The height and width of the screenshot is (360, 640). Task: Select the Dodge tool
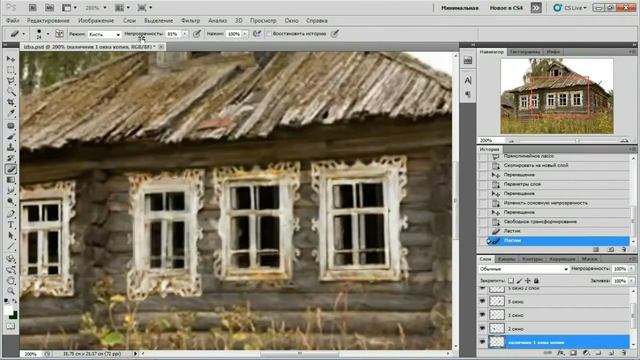[11, 202]
